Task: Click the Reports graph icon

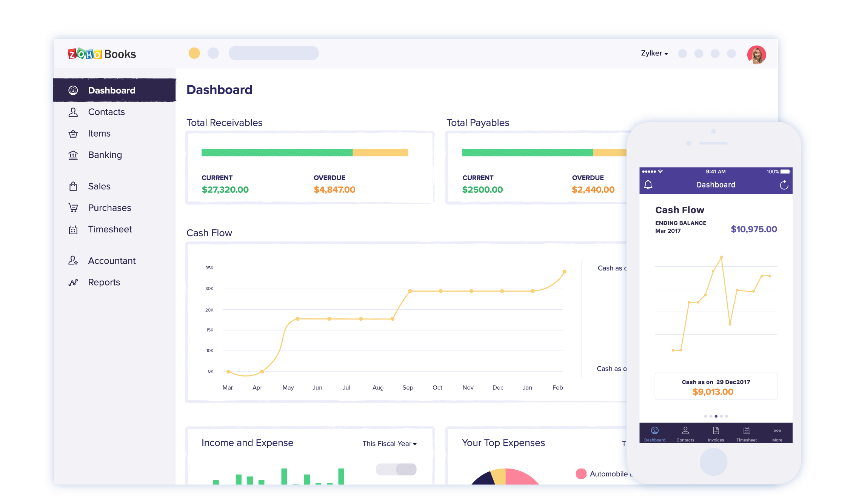Action: tap(73, 283)
